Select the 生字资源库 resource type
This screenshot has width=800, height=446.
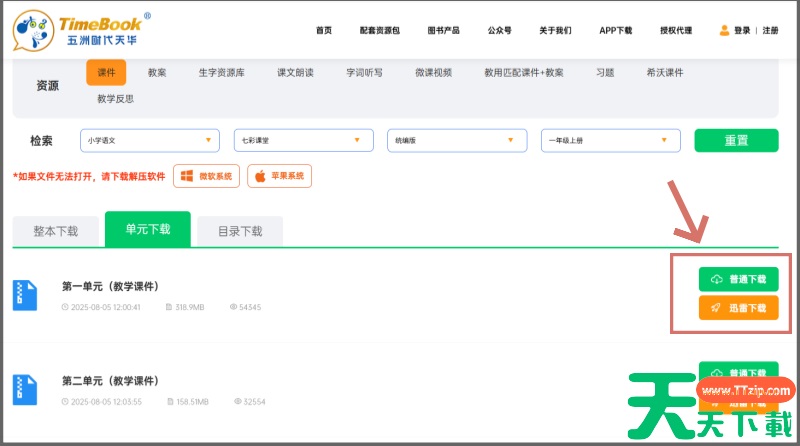coord(221,72)
